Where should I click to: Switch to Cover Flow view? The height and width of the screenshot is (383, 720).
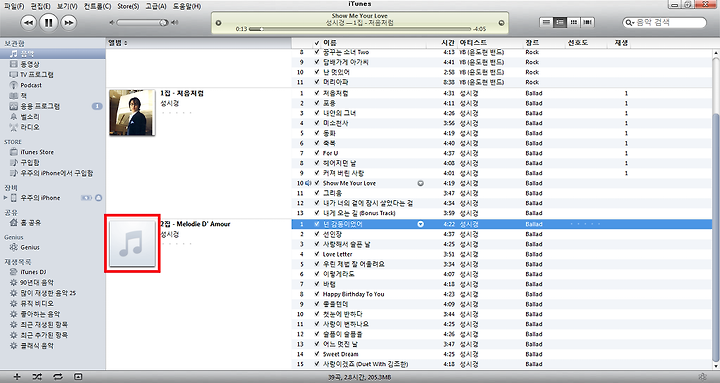coord(587,22)
